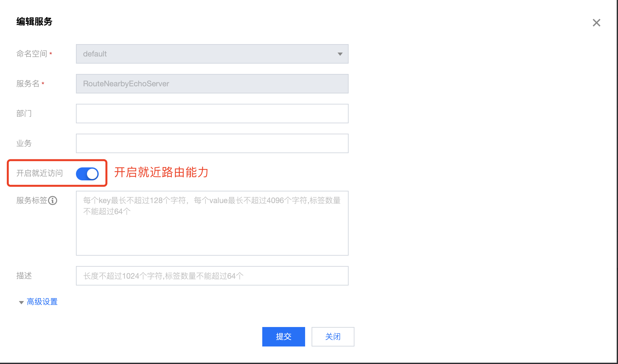Click the 编辑服务 dialog title
The width and height of the screenshot is (618, 364).
click(34, 22)
